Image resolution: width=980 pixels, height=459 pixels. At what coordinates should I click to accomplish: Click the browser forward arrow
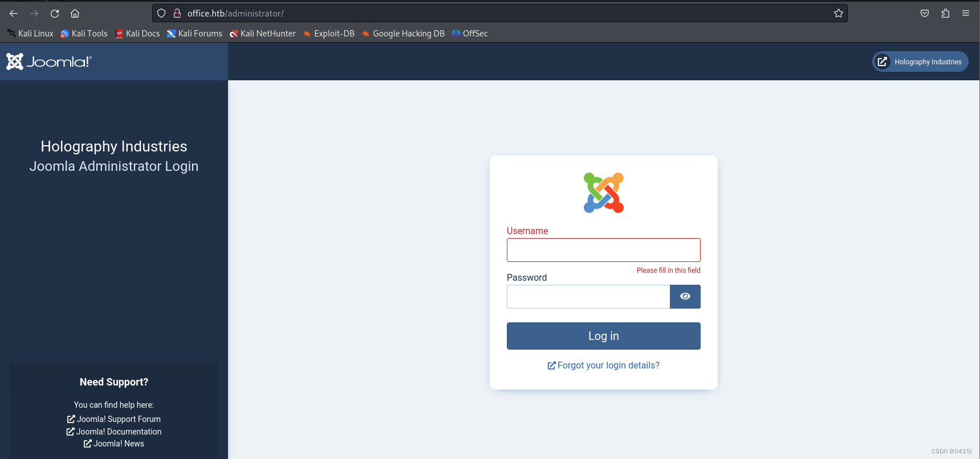click(x=34, y=13)
